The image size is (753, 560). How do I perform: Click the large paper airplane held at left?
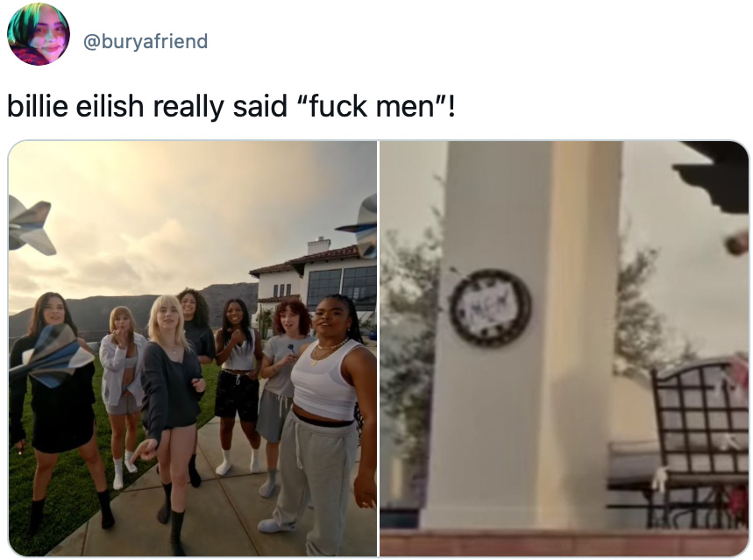(x=52, y=356)
